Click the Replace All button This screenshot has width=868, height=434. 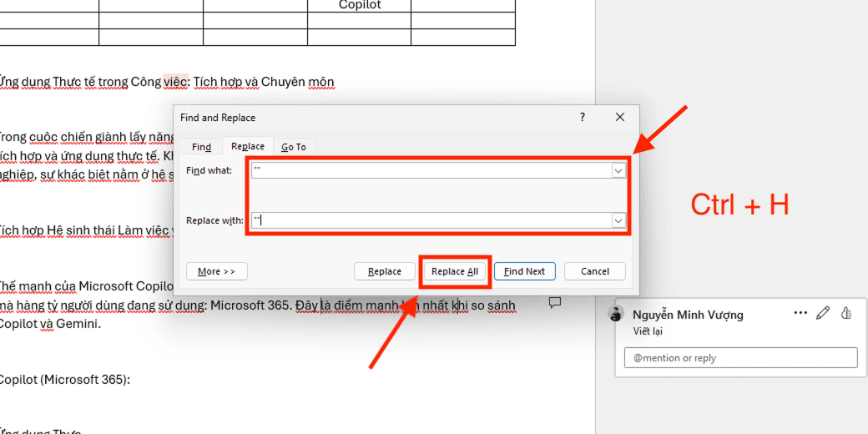pos(455,271)
